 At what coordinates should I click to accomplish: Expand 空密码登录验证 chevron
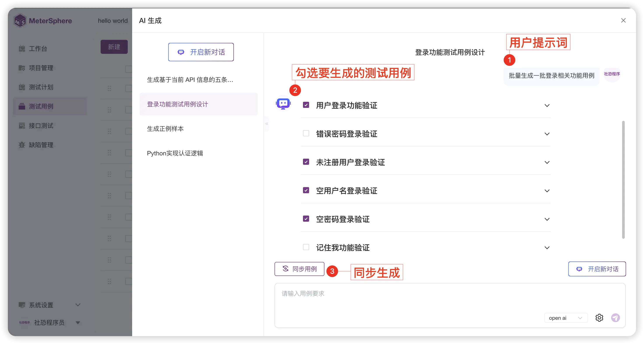tap(547, 219)
